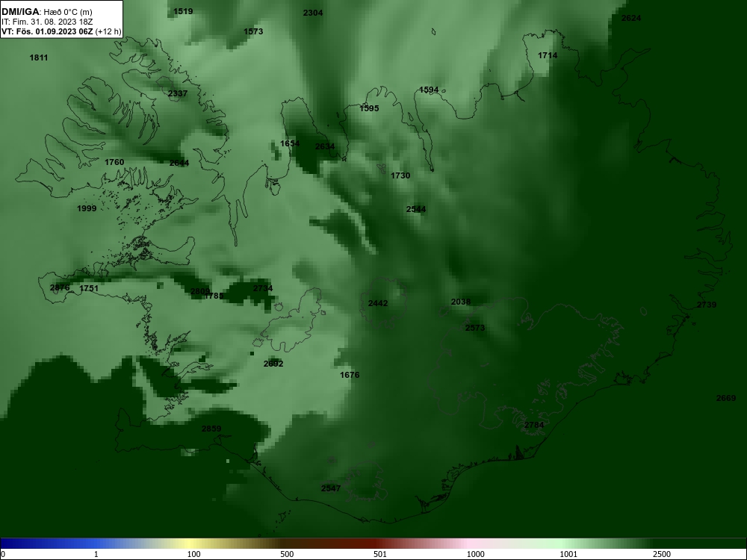Viewport: 747px width, 560px height.
Task: Click the legend tick label 501
Action: [x=380, y=554]
